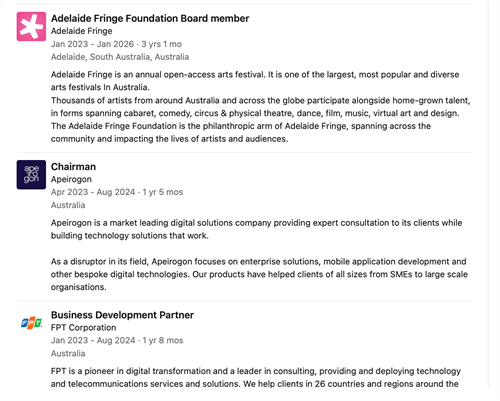
Task: Click the Australia location under Apeirogon
Action: [68, 205]
